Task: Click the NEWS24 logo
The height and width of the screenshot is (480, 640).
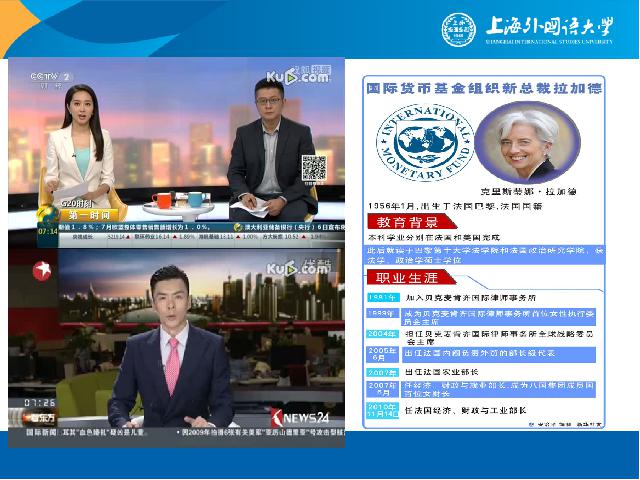Action: click(299, 416)
